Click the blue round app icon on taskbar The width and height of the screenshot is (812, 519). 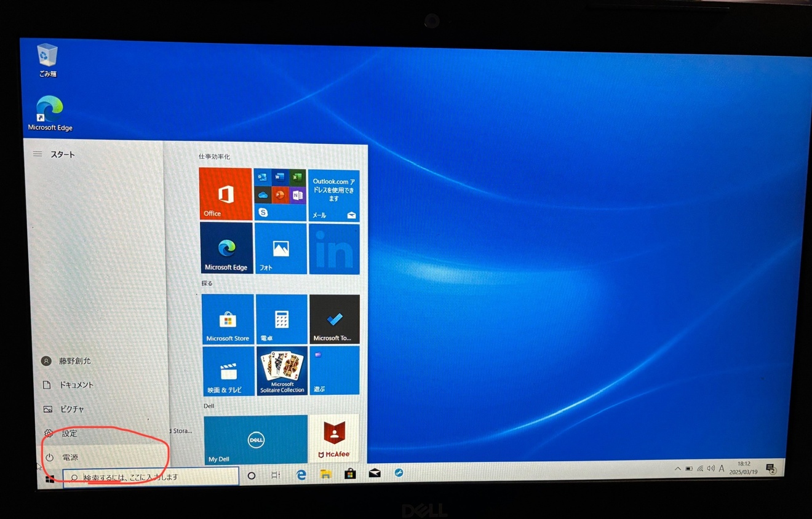[x=399, y=472]
